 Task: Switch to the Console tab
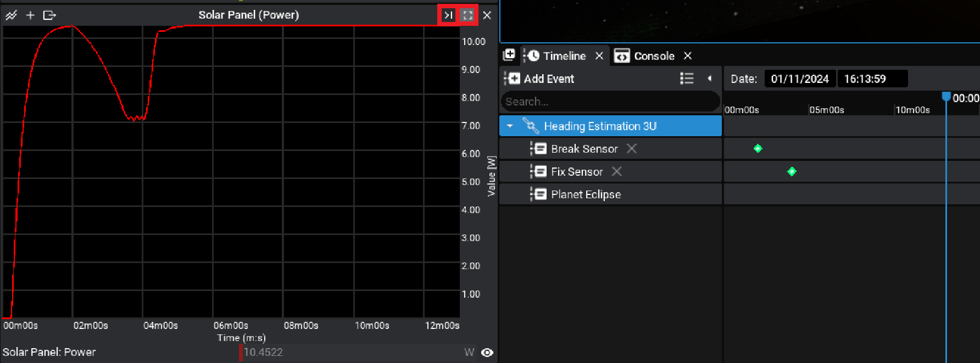[654, 56]
